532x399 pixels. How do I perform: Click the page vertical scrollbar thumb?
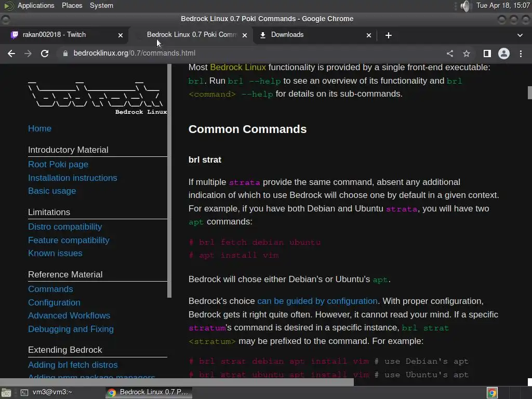[x=529, y=92]
